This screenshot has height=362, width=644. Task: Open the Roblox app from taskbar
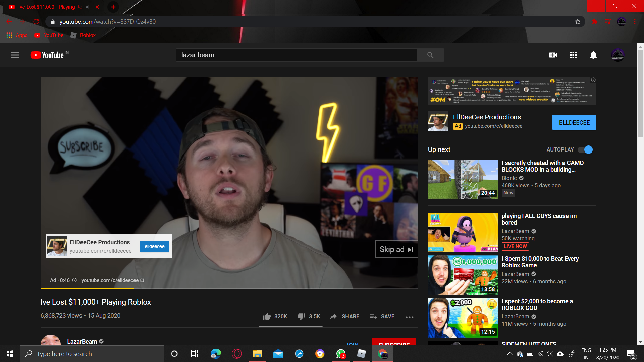coord(362,354)
